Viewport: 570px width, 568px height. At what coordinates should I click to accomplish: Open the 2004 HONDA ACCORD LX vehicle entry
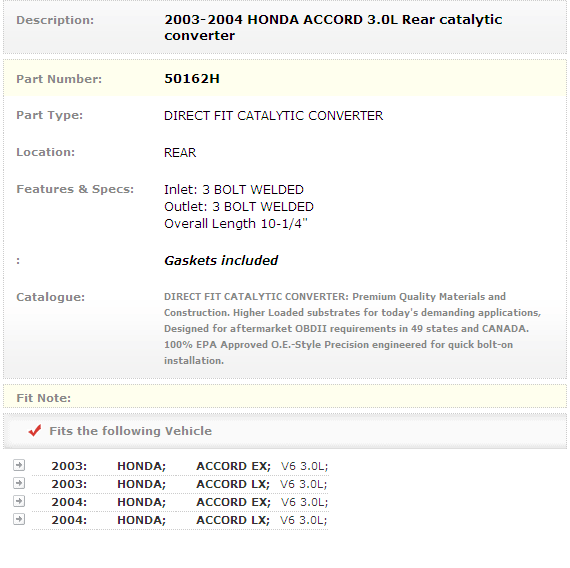180,520
